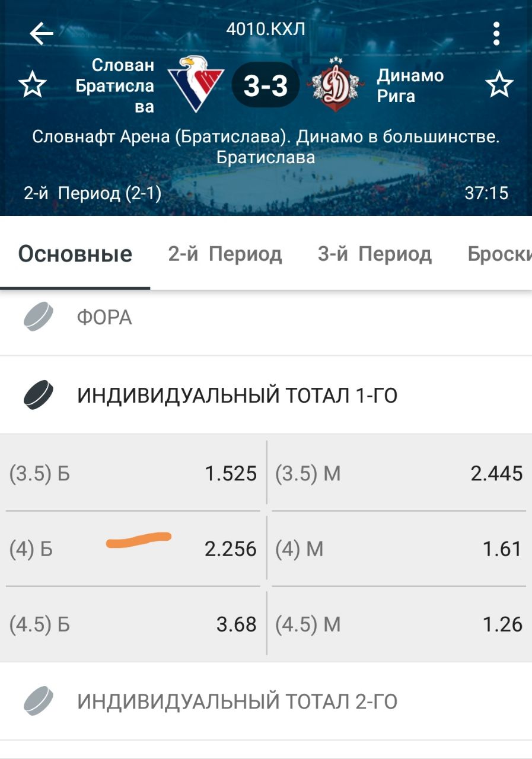Tap the 3-3 score badge
This screenshot has width=532, height=759.
pyautogui.click(x=266, y=86)
